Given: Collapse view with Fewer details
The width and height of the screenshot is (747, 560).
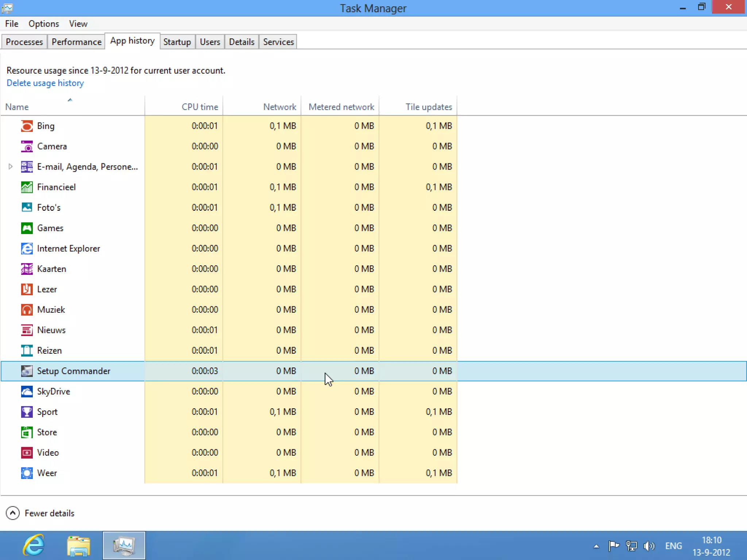Looking at the screenshot, I should coord(40,513).
